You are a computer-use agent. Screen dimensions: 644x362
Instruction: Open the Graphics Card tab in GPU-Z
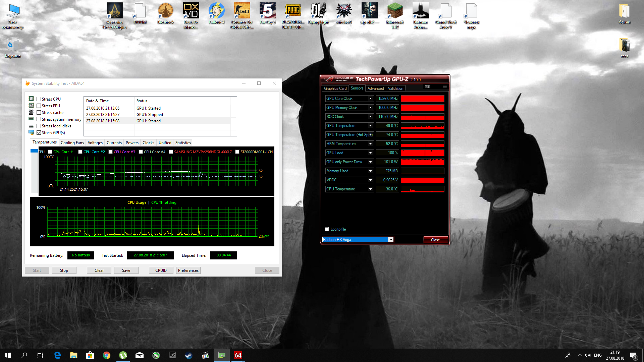click(335, 88)
